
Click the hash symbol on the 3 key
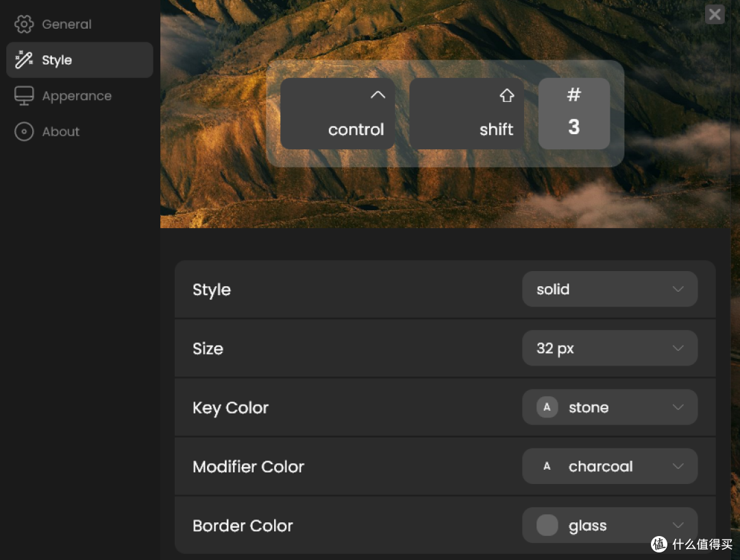pos(574,94)
